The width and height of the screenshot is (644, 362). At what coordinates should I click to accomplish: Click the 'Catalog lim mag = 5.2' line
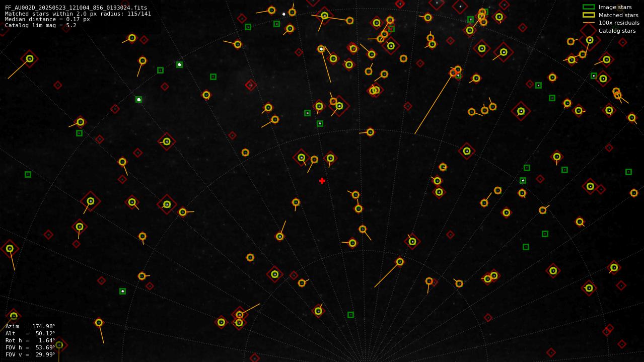(41, 26)
